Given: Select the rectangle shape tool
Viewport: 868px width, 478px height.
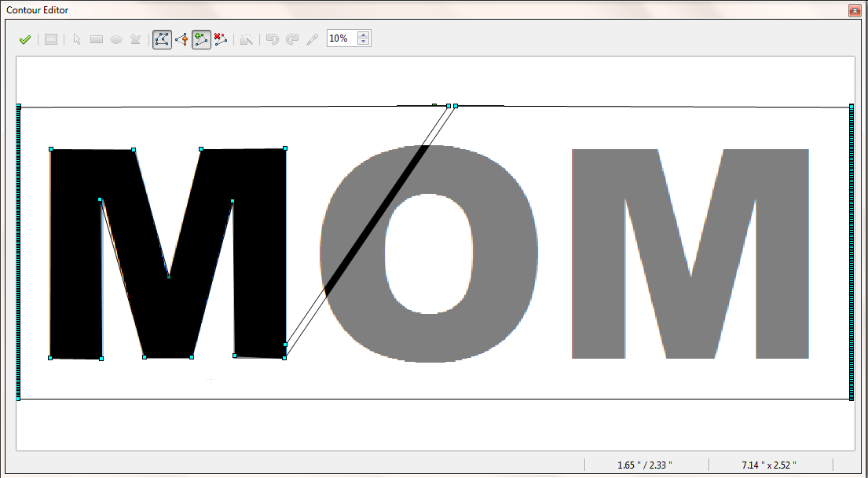Looking at the screenshot, I should [x=97, y=40].
